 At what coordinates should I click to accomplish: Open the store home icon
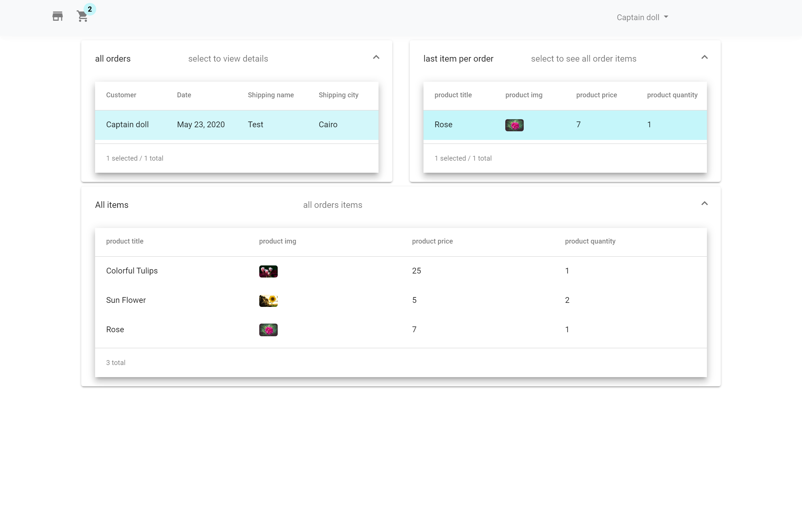coord(57,16)
